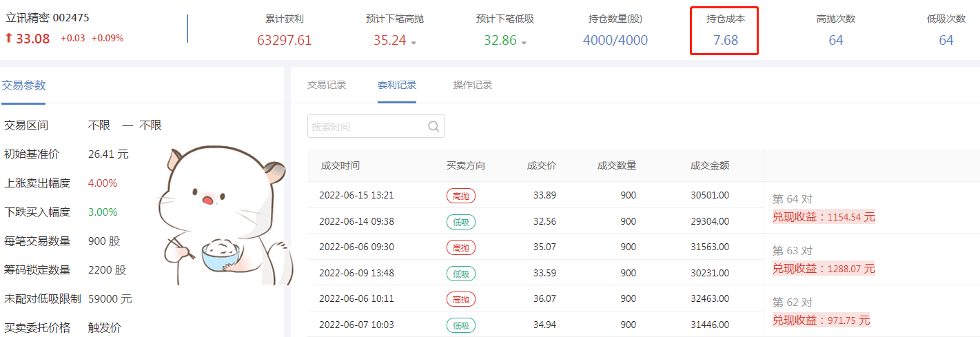Click the 高抛 tag on 2022-06-06 09:30 row
Viewport: 980px width, 337px height.
461,247
